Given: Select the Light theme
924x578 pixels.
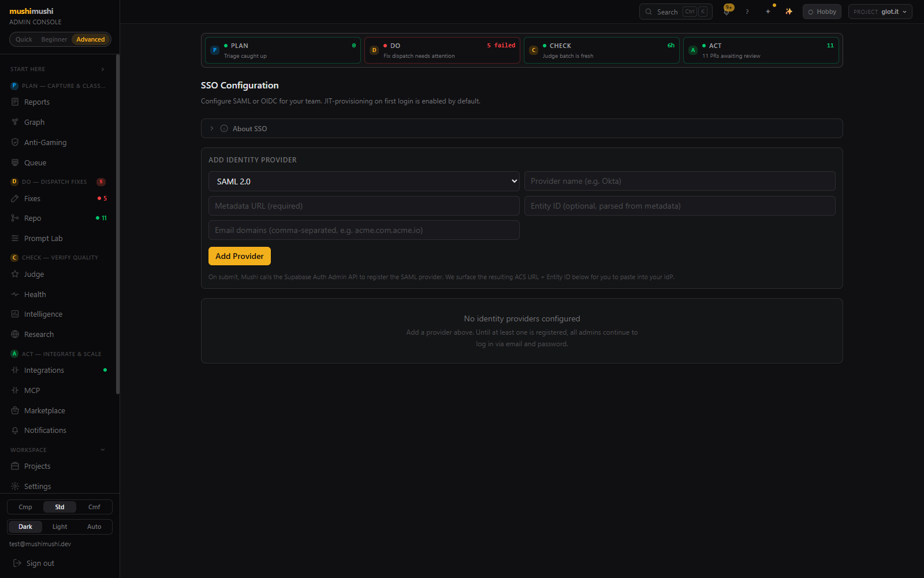Looking at the screenshot, I should tap(59, 527).
